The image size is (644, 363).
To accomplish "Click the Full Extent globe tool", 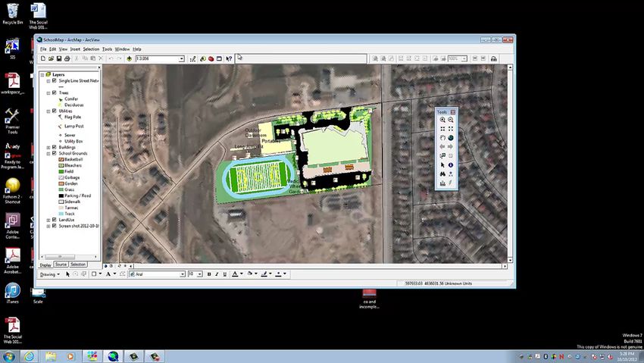I will point(451,138).
